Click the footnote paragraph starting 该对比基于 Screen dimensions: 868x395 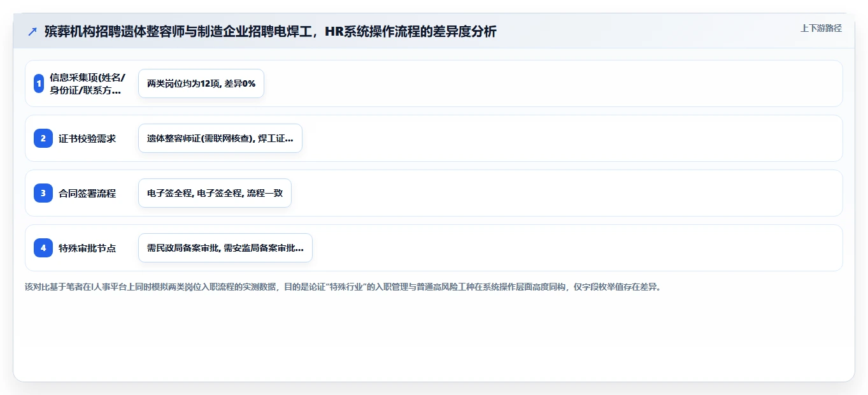(344, 287)
